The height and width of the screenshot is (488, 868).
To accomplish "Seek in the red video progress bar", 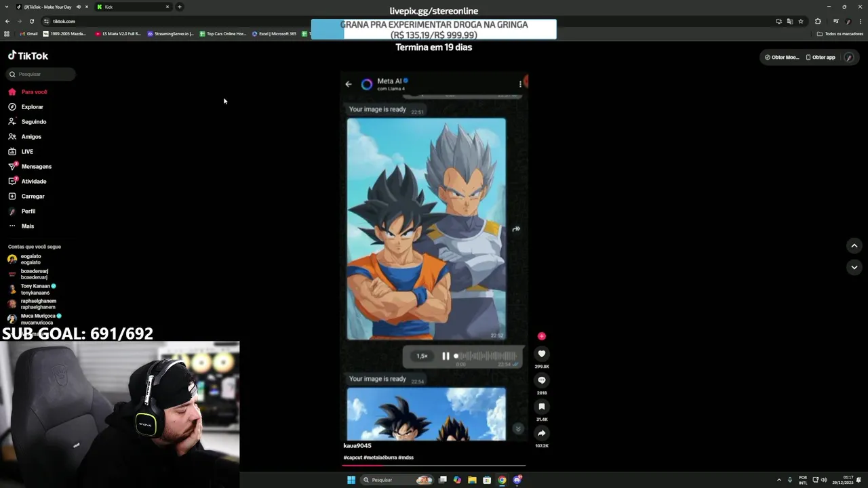I will coord(434,466).
